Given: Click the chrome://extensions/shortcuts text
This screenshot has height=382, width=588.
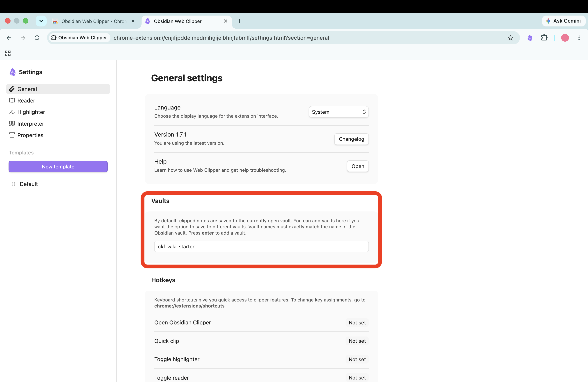Looking at the screenshot, I should [190, 306].
